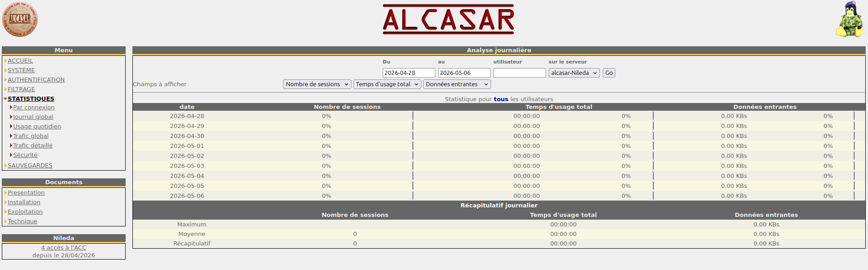Click the Documents panel header
The height and width of the screenshot is (270, 868).
(63, 182)
